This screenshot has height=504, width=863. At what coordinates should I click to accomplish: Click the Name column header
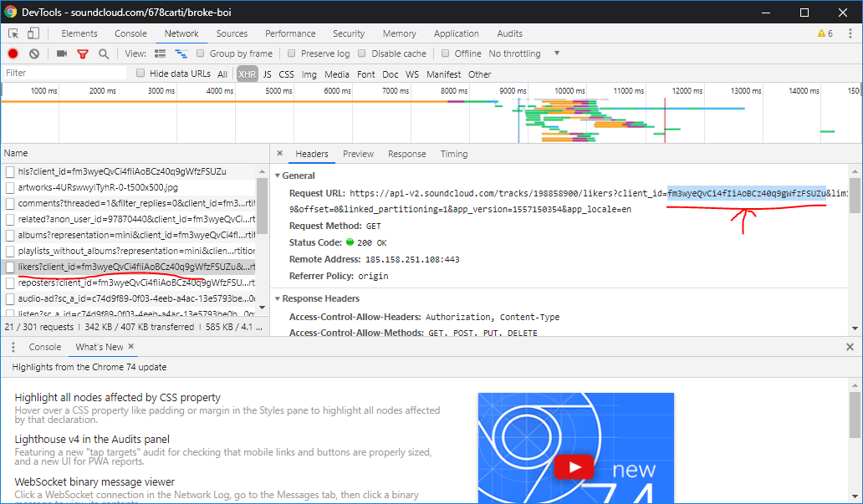coord(135,153)
